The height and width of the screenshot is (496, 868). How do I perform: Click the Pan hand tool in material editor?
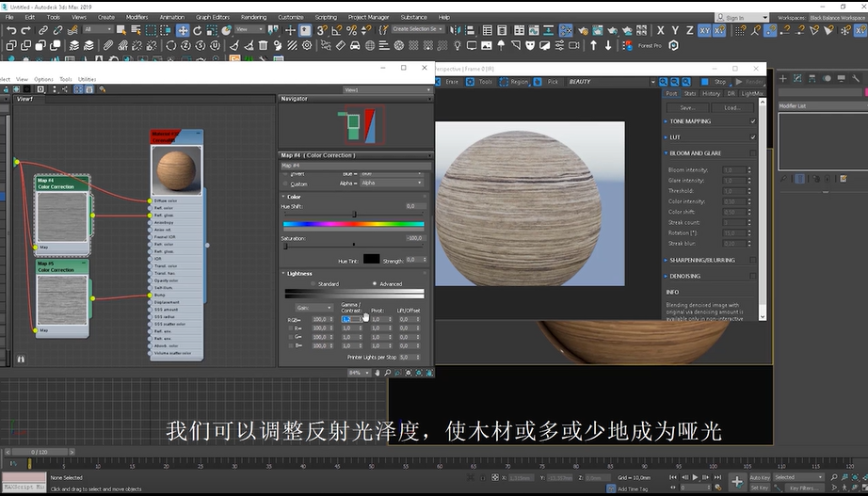pyautogui.click(x=378, y=373)
